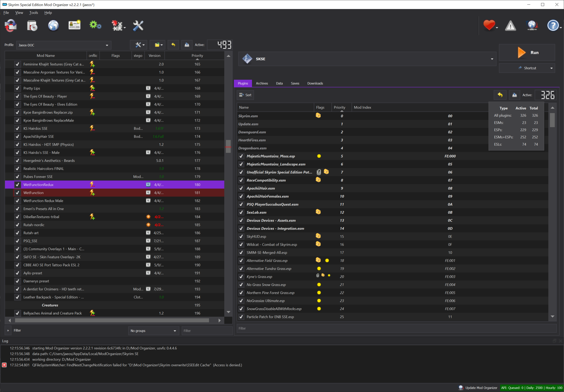
Task: Expand the filter panel chevron
Action: click(8, 330)
